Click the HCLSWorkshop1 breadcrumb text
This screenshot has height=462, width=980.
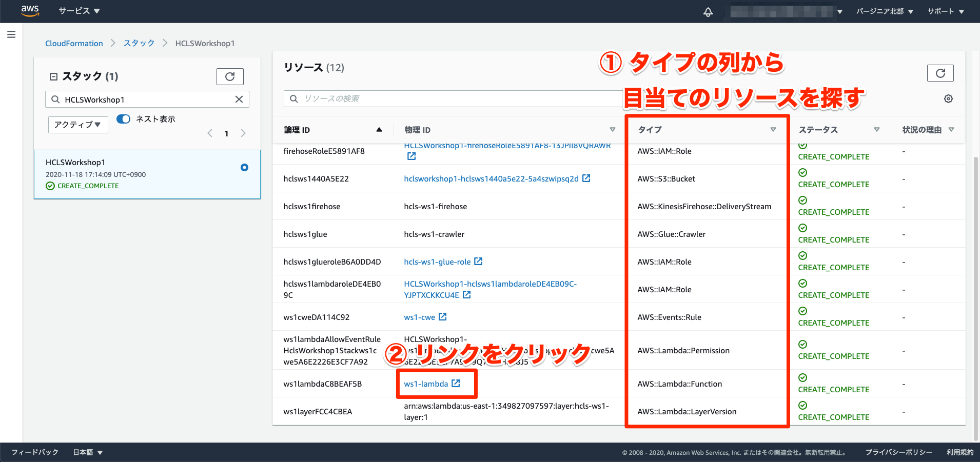(x=205, y=44)
